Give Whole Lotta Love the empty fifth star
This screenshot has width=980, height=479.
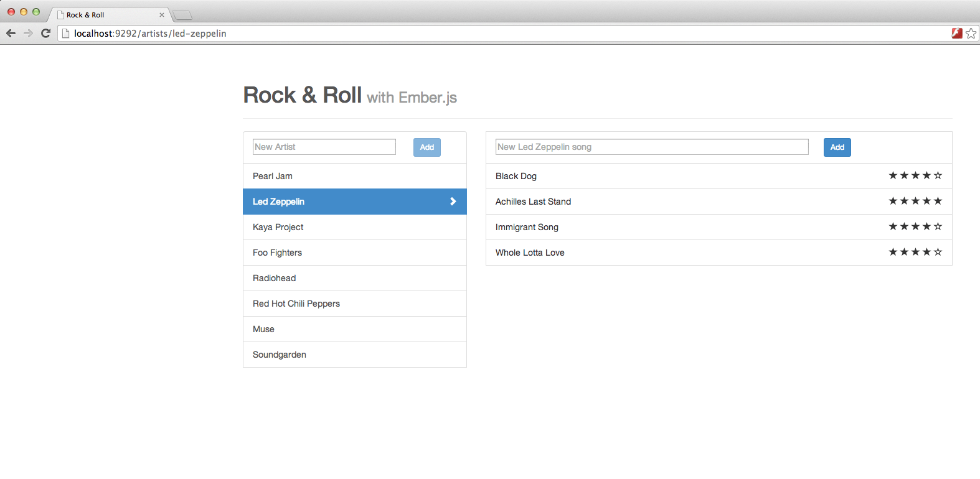coord(938,252)
